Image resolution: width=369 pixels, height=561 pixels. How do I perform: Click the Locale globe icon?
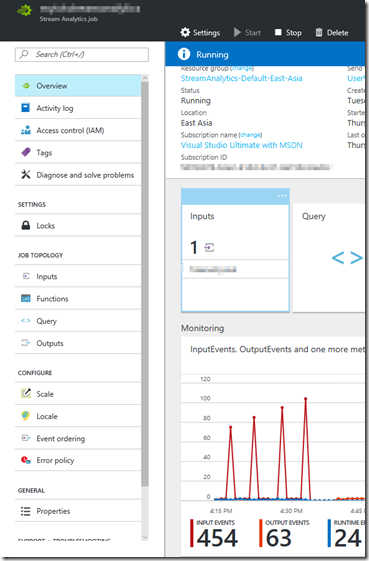click(25, 416)
